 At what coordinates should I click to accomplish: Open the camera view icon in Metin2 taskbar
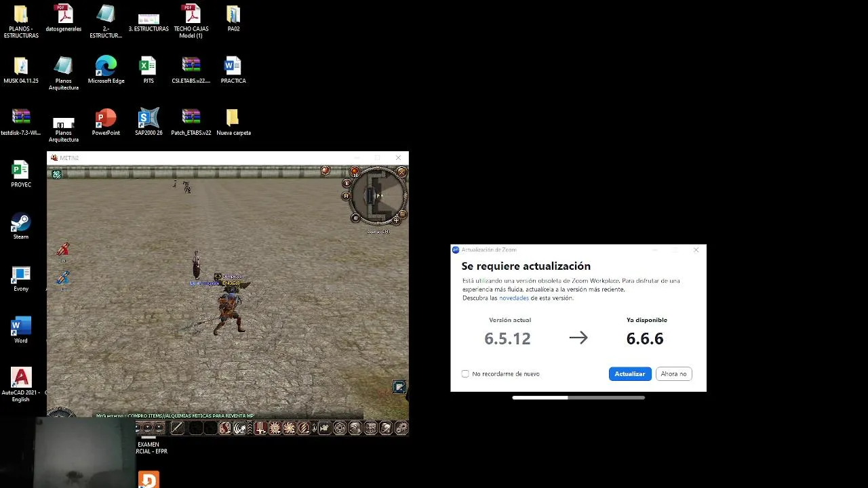[x=324, y=428]
